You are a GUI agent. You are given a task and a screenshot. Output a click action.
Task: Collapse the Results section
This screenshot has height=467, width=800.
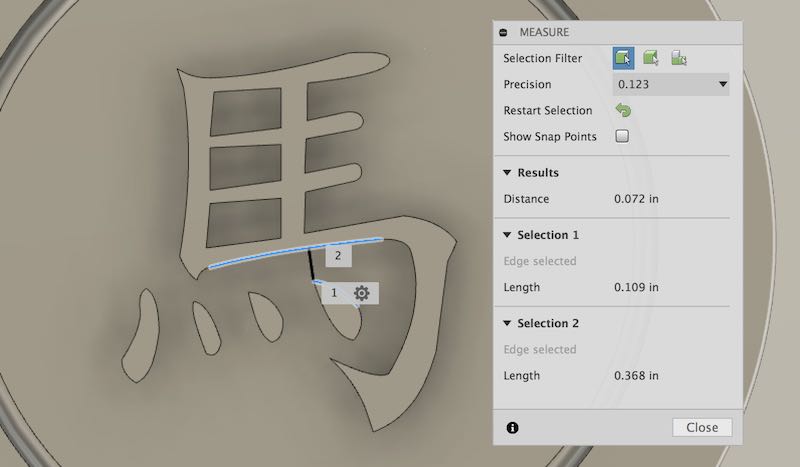(507, 173)
